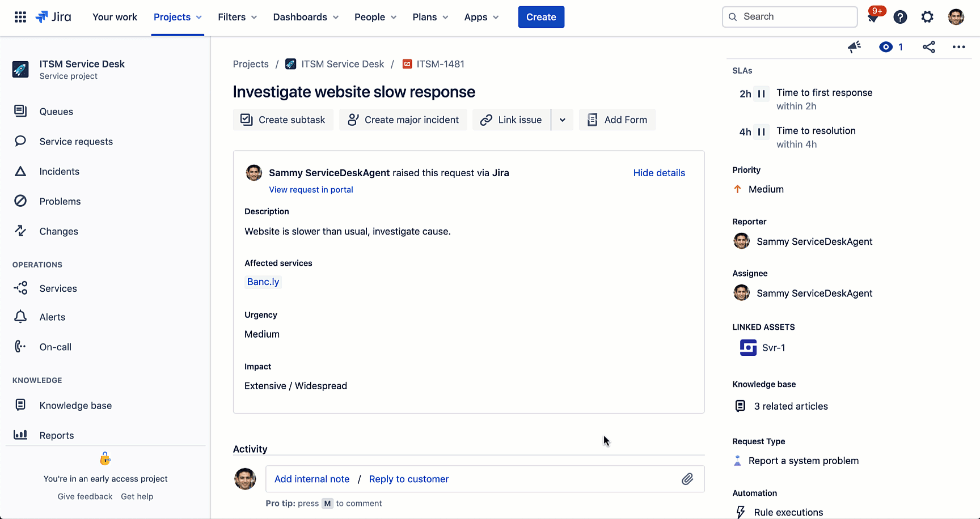Click View request in portal link
The image size is (980, 519).
[311, 189]
